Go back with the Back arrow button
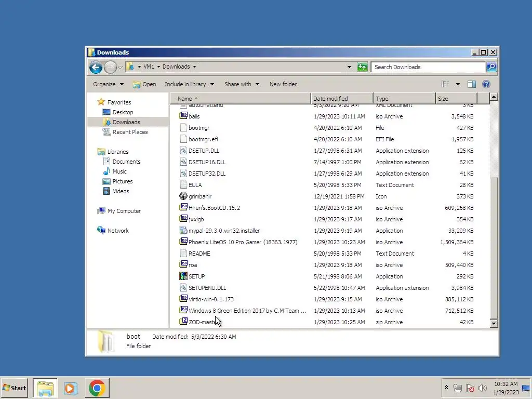 (96, 67)
